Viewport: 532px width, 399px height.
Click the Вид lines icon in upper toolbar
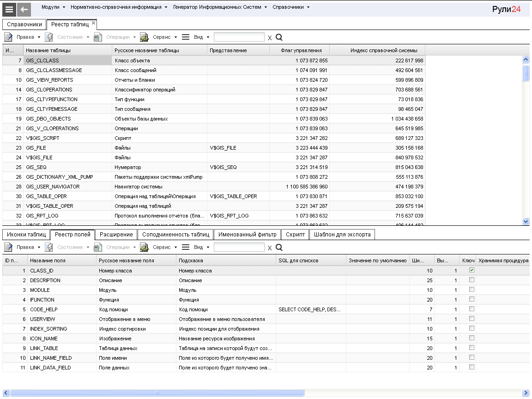click(186, 37)
